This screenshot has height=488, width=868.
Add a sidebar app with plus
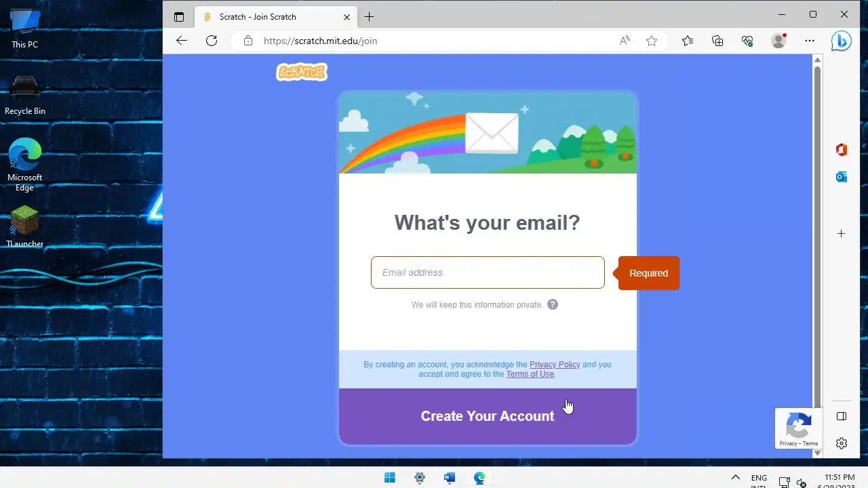842,234
